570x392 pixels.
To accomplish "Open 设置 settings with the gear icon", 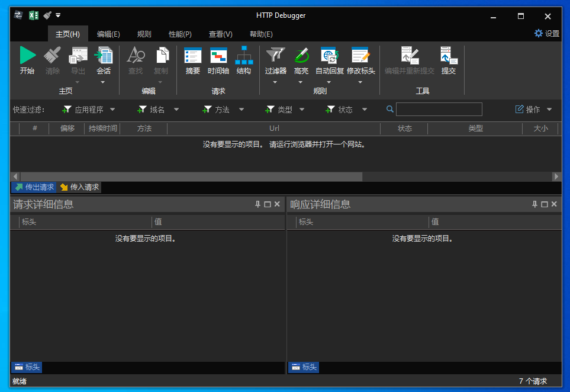I will pos(539,33).
